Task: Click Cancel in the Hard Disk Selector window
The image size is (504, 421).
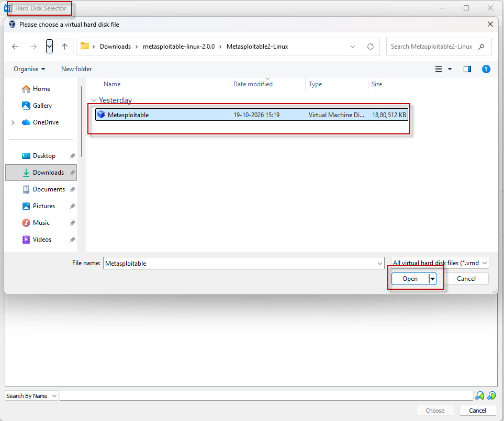Action: point(477,411)
